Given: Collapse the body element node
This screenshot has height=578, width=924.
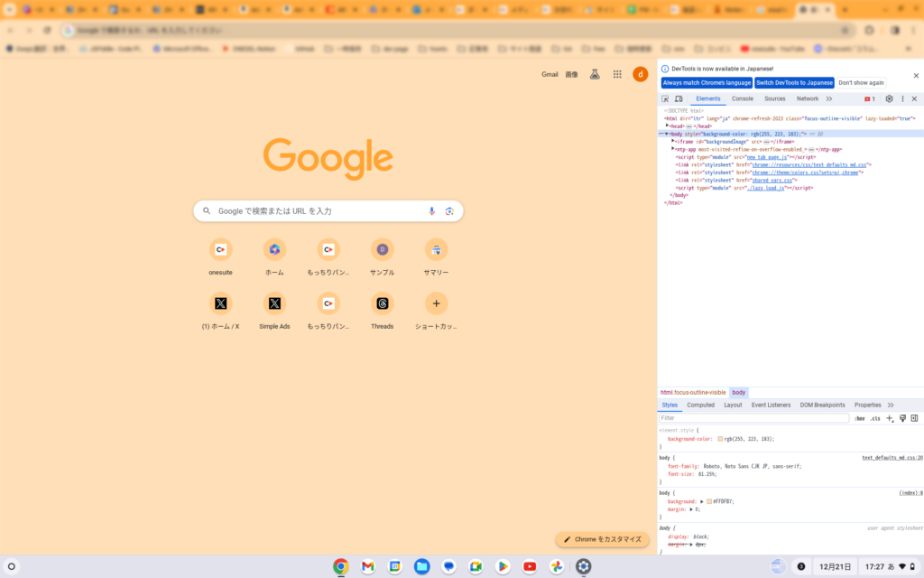Looking at the screenshot, I should [x=667, y=134].
